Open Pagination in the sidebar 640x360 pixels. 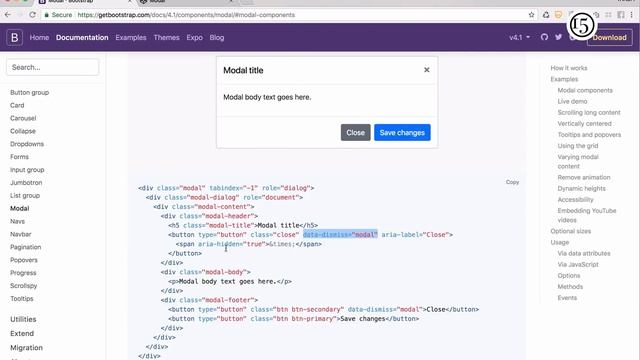(26, 247)
